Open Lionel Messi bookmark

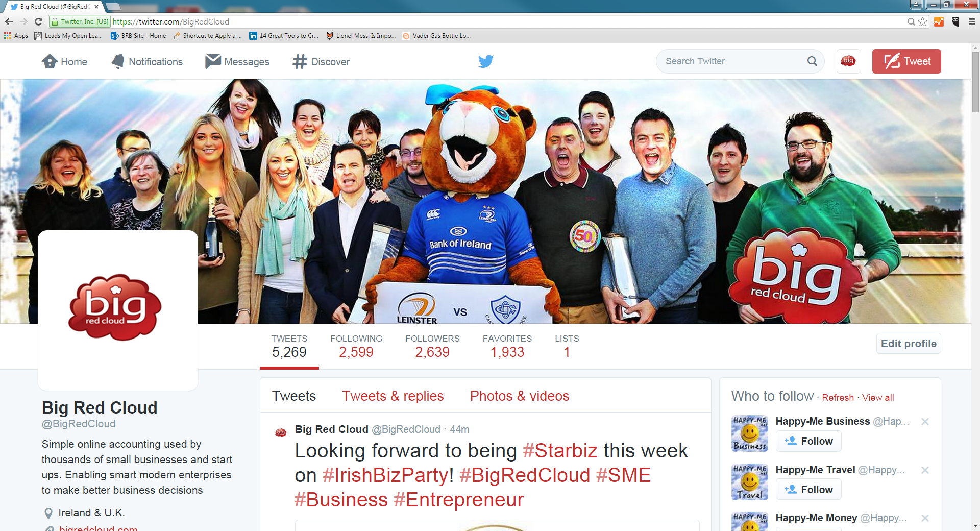(x=361, y=36)
